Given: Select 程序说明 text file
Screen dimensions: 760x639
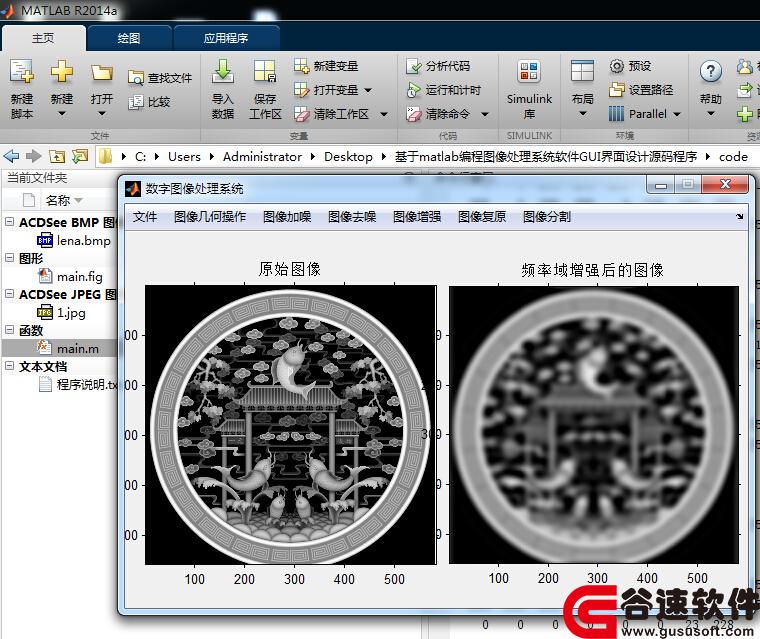Looking at the screenshot, I should [x=78, y=384].
